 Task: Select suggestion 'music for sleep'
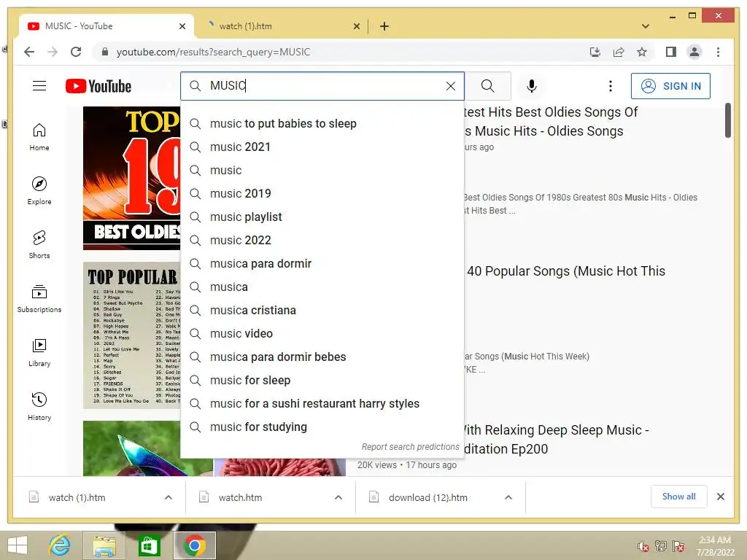click(x=322, y=381)
